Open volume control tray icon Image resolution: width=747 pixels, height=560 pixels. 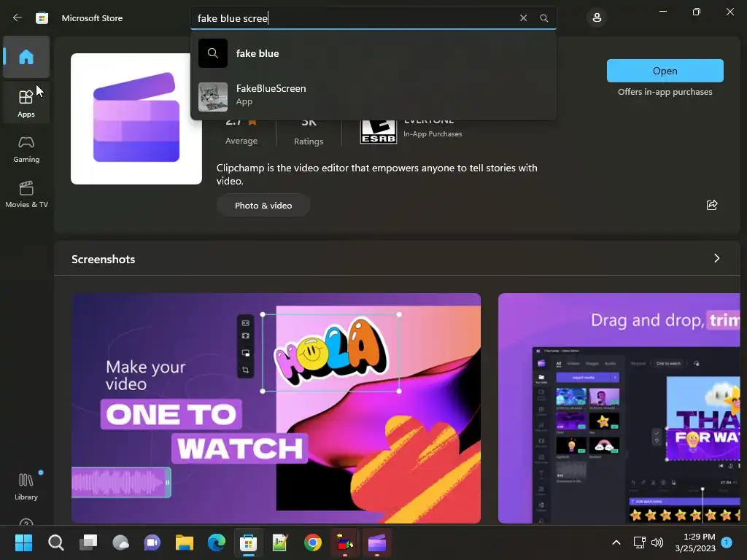click(657, 542)
